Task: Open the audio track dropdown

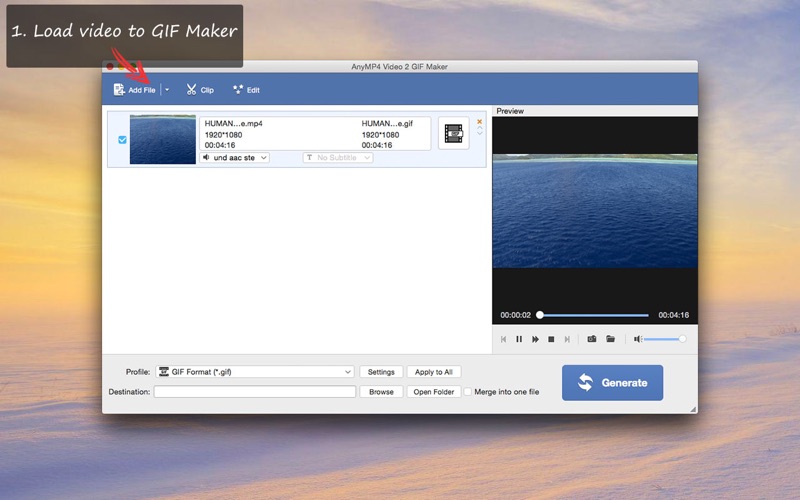Action: click(x=235, y=158)
